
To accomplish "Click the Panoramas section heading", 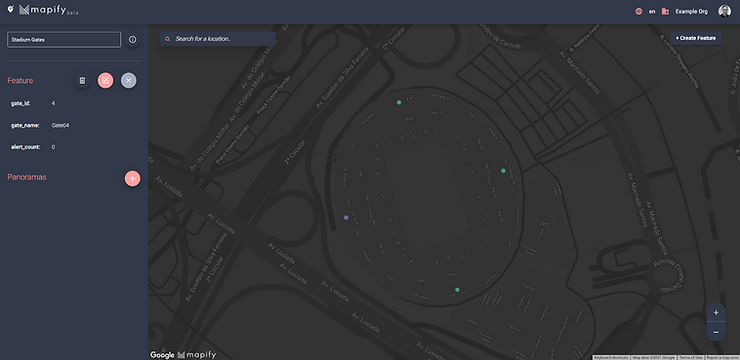I will tap(27, 177).
